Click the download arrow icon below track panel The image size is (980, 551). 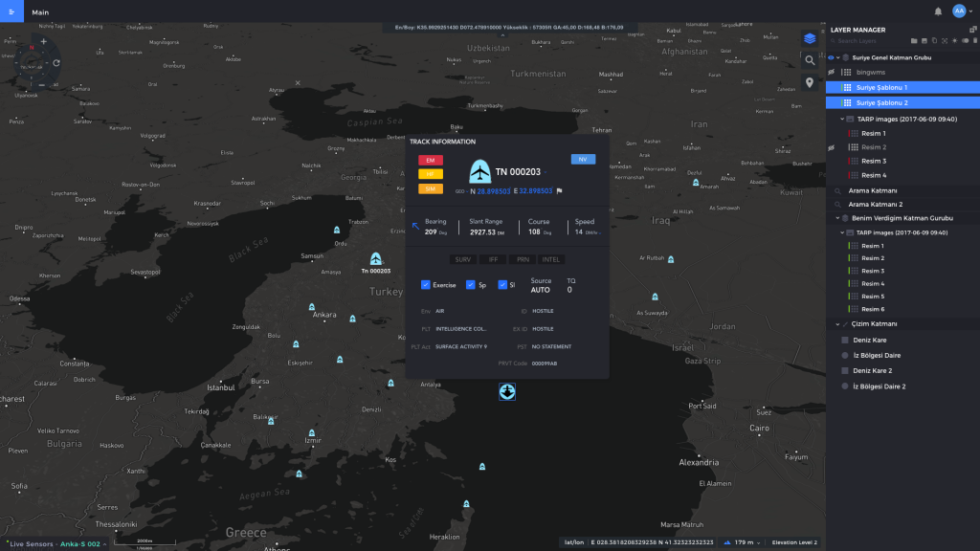point(507,392)
